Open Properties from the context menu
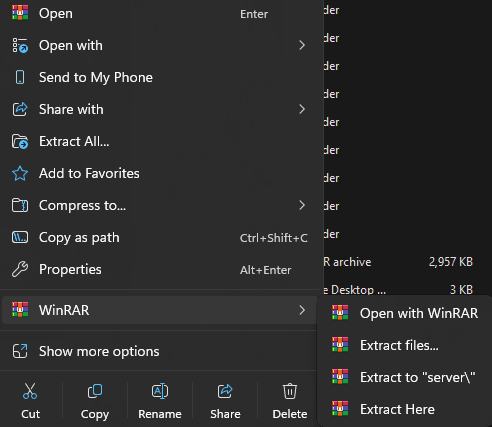Screen dimensions: 492x427 coord(159,269)
